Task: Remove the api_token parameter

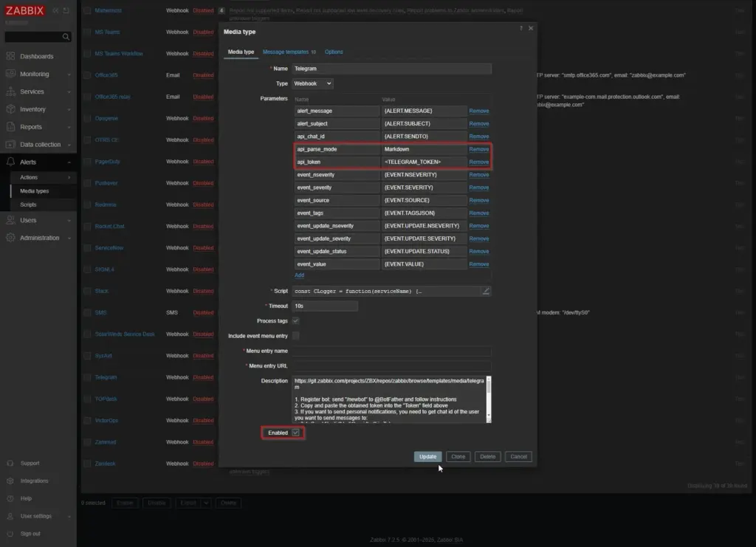Action: point(478,162)
